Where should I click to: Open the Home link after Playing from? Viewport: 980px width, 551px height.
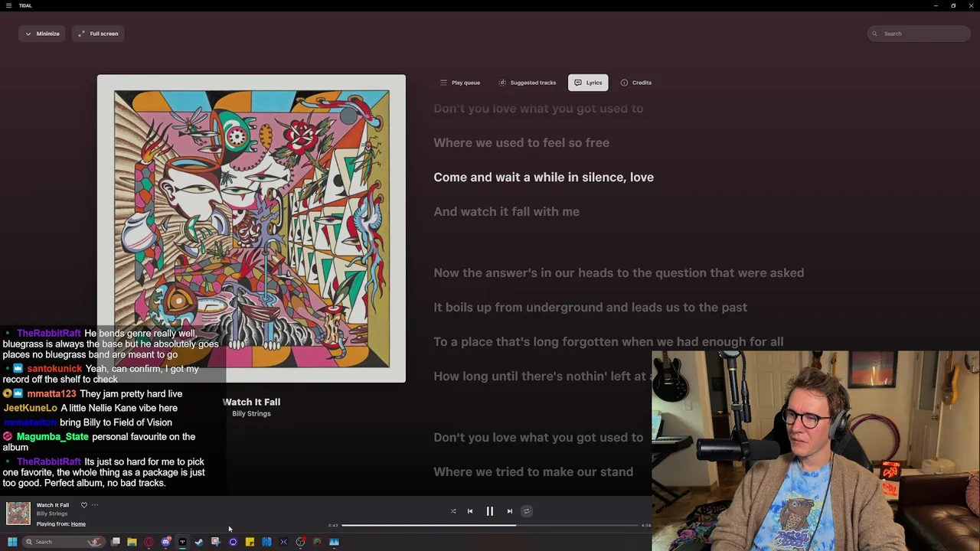pos(78,524)
